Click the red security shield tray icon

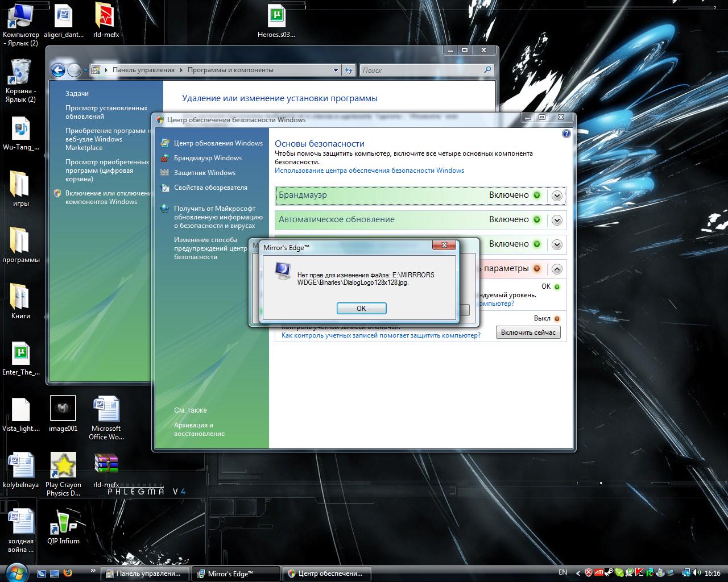(589, 573)
